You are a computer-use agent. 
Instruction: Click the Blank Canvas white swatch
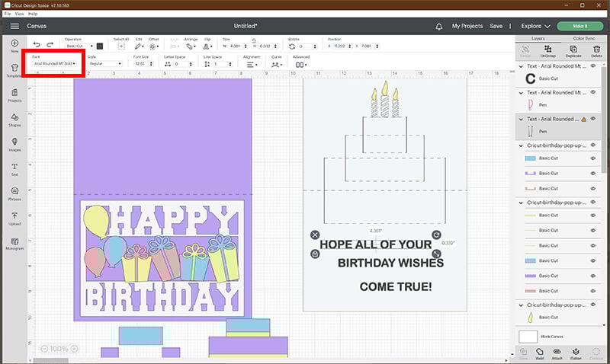[528, 337]
